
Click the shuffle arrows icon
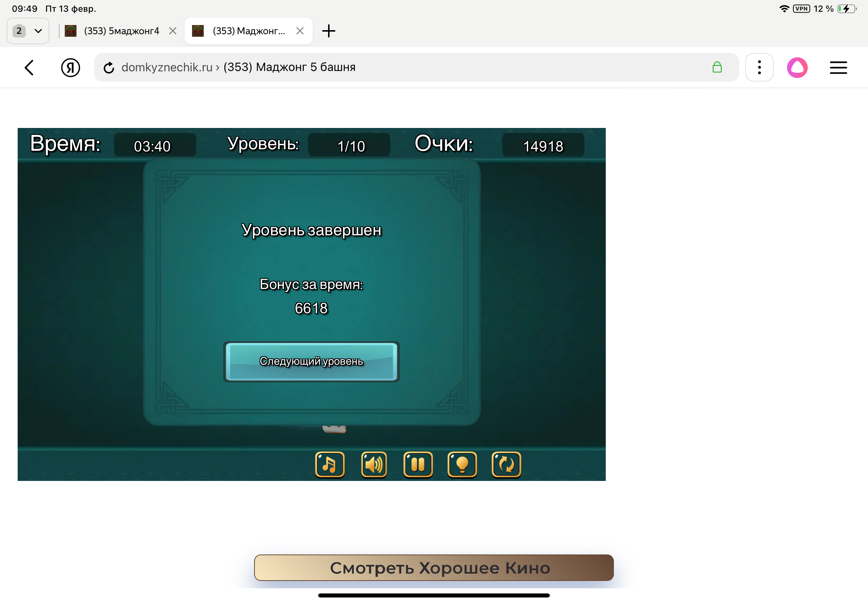click(x=506, y=464)
